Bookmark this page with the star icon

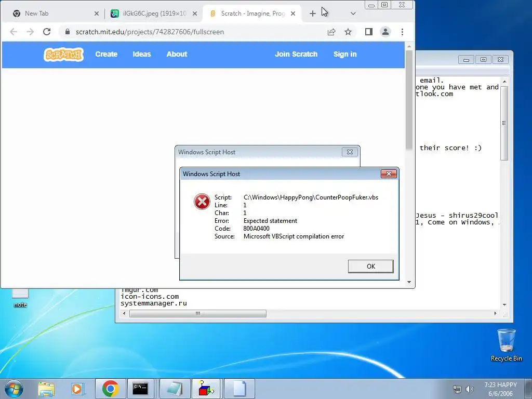coord(348,32)
